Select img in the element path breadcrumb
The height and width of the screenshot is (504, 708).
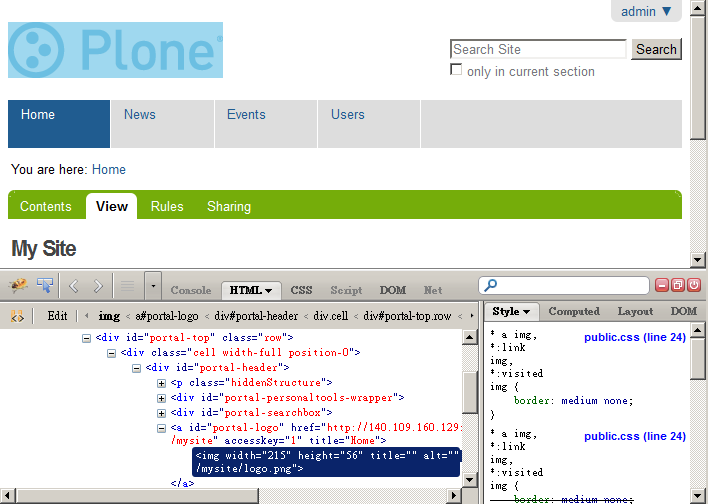pos(109,316)
